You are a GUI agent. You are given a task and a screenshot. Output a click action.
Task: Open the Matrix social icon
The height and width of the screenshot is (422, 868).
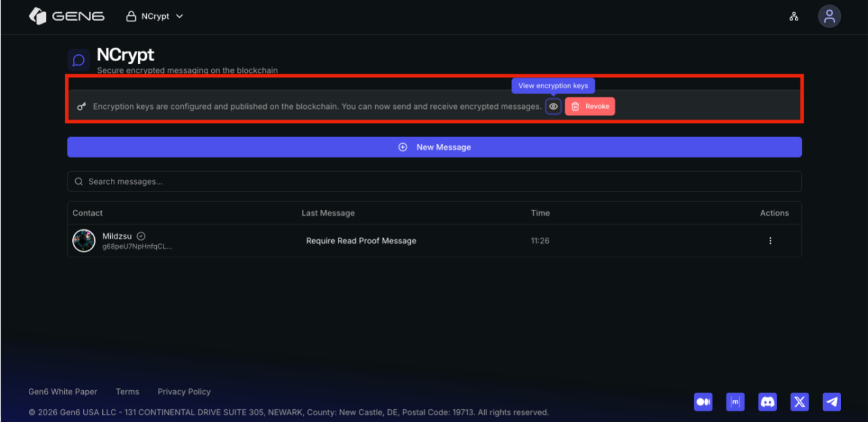click(735, 402)
